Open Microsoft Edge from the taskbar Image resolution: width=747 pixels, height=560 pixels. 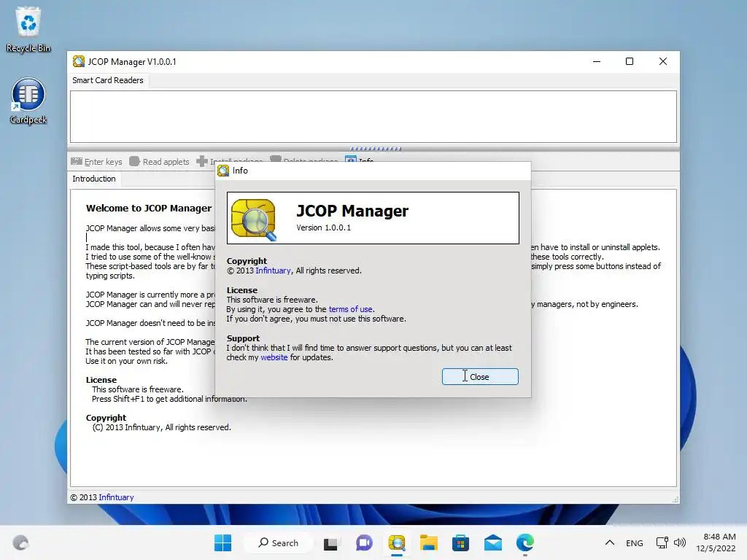525,542
